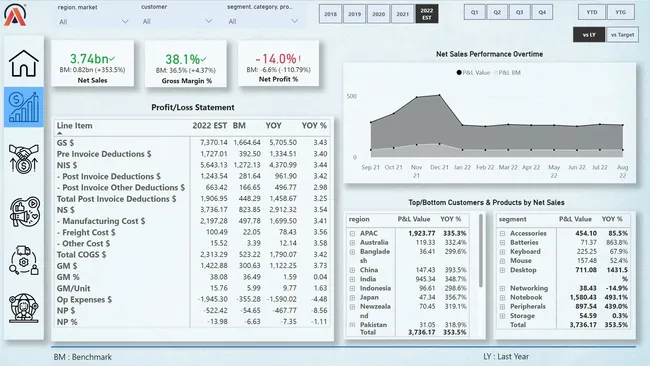The height and width of the screenshot is (366, 650).
Task: Expand the Desktop segment row
Action: [x=502, y=270]
